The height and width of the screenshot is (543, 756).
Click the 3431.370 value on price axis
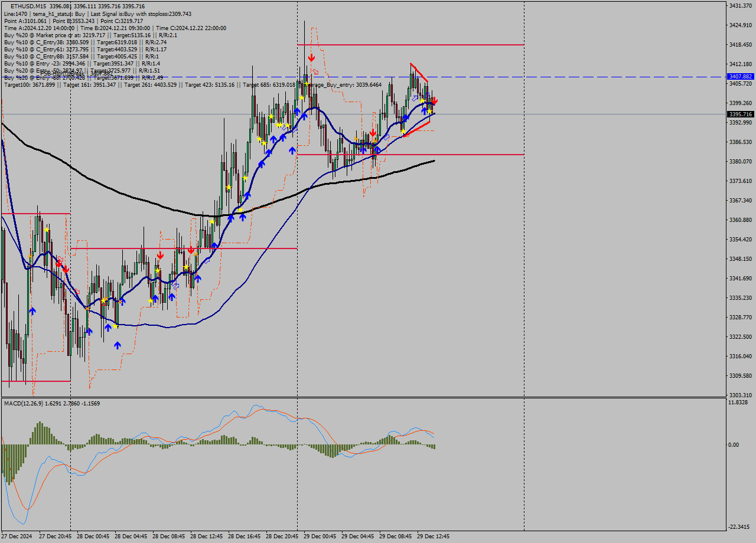point(740,5)
